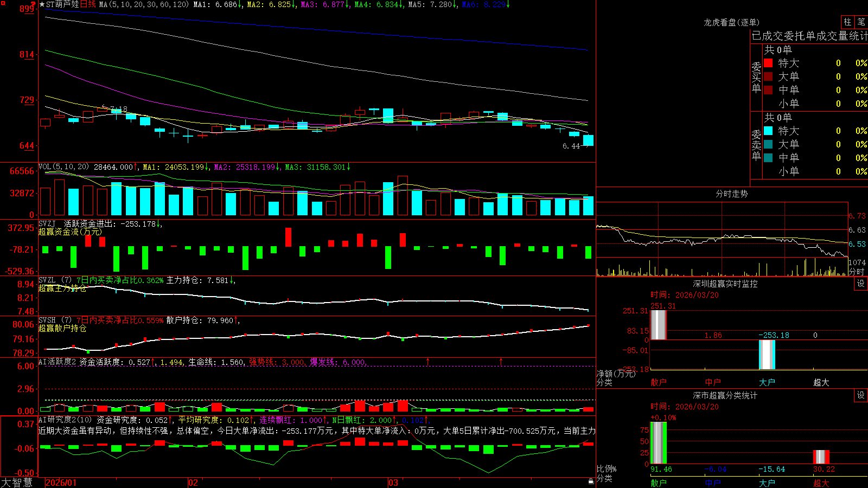This screenshot has width=868, height=488.
Task: Click the red 特大 buy-order color swatch
Action: tap(768, 63)
